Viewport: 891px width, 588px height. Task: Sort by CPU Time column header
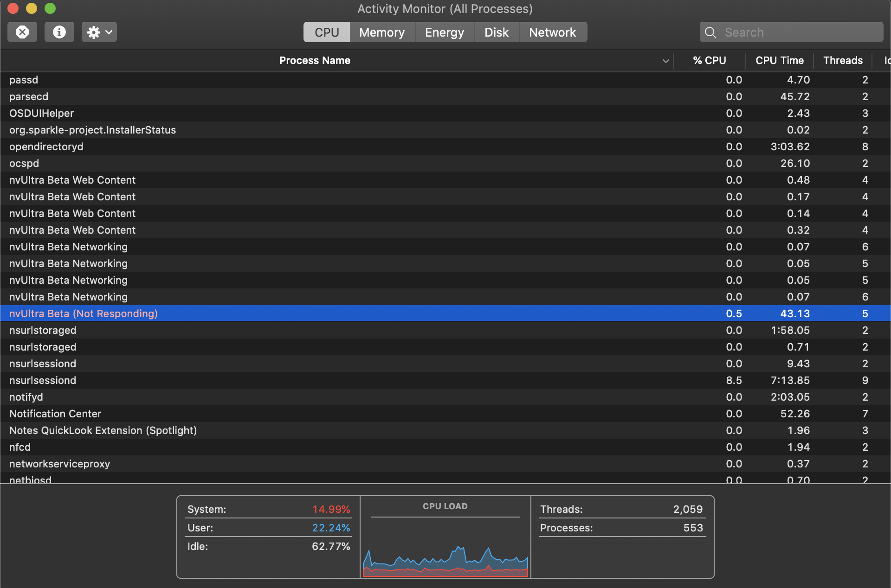tap(779, 60)
